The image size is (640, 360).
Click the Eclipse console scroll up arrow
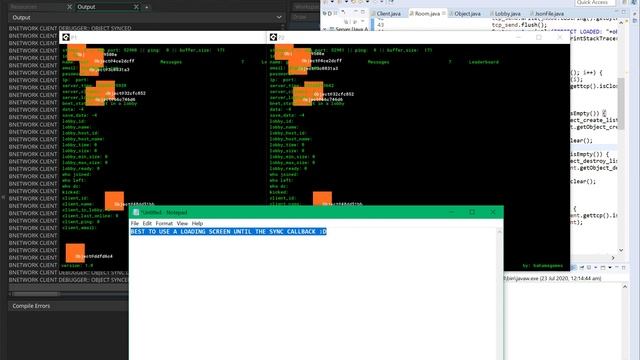point(625,287)
